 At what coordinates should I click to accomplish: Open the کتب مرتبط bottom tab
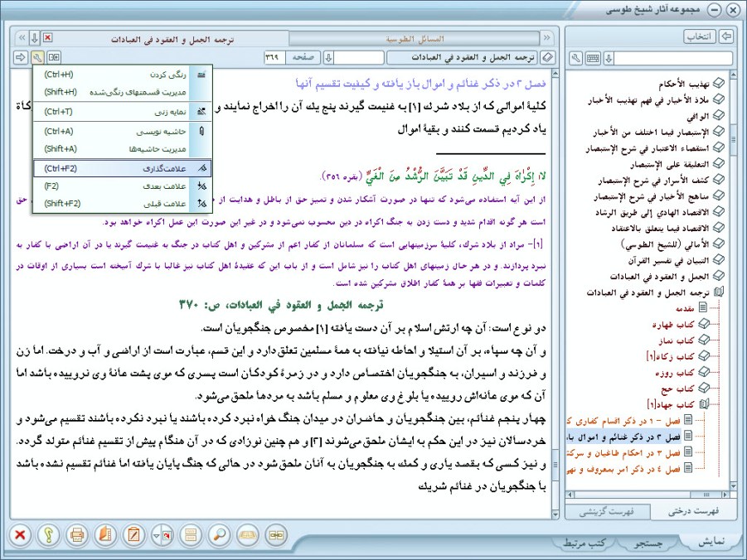pos(584,543)
